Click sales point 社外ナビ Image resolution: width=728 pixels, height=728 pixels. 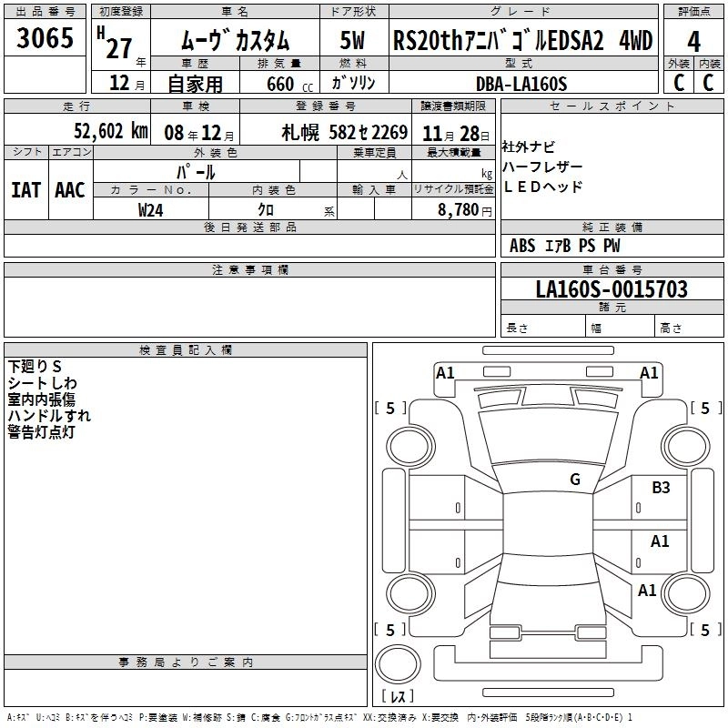529,147
